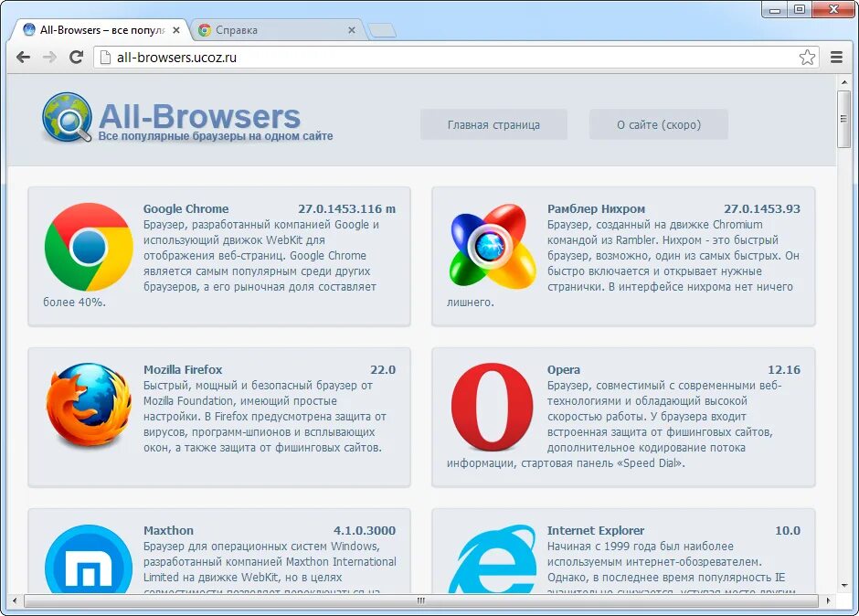
Task: Switch to the Справка tab
Action: (x=277, y=30)
